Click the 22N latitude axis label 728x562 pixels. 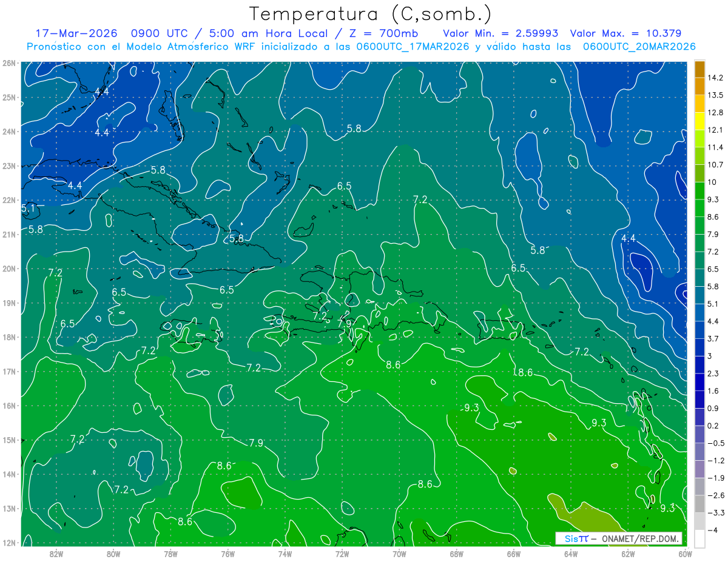8,200
